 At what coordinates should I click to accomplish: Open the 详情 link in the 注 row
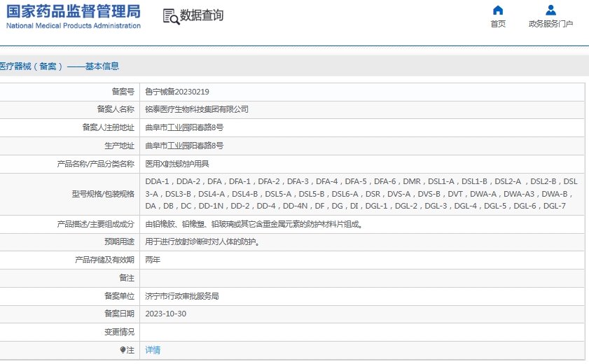point(153,350)
